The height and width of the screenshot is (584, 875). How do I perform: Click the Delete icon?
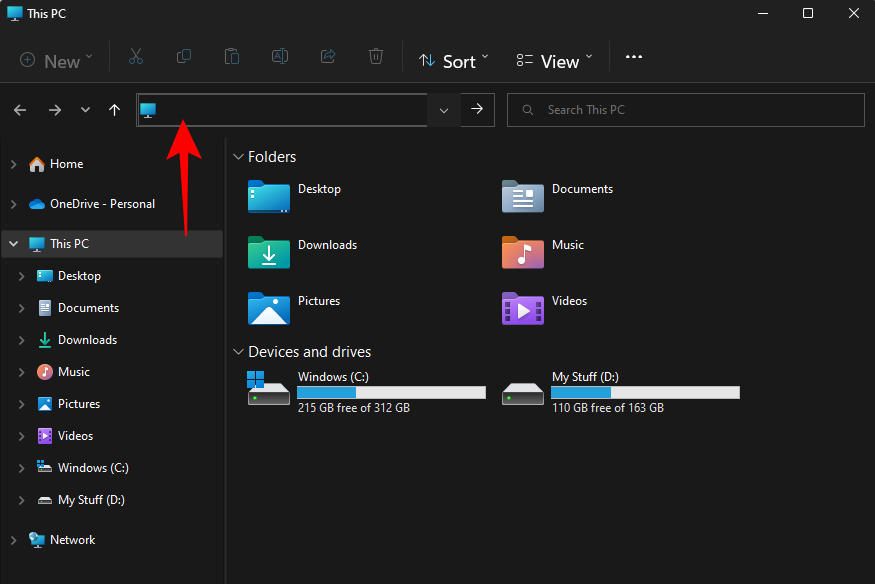tap(376, 57)
